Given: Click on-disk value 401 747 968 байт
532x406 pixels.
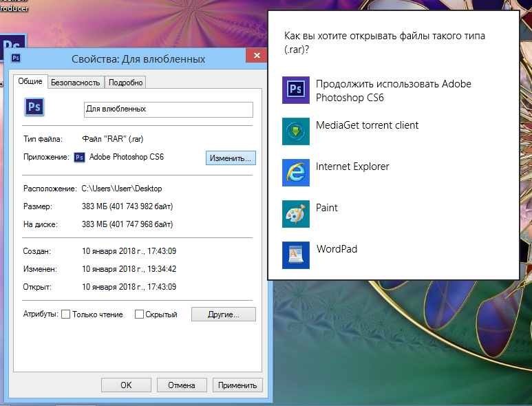Looking at the screenshot, I should pos(142,224).
